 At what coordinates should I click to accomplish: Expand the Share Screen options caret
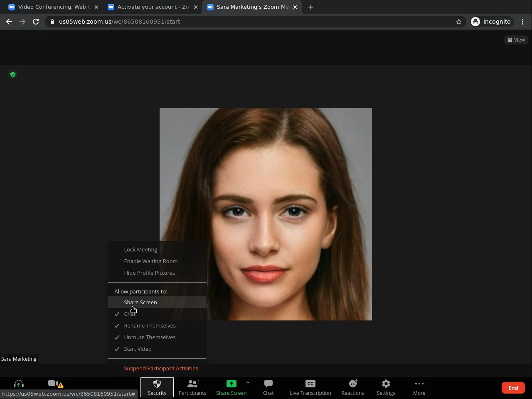[x=248, y=382]
